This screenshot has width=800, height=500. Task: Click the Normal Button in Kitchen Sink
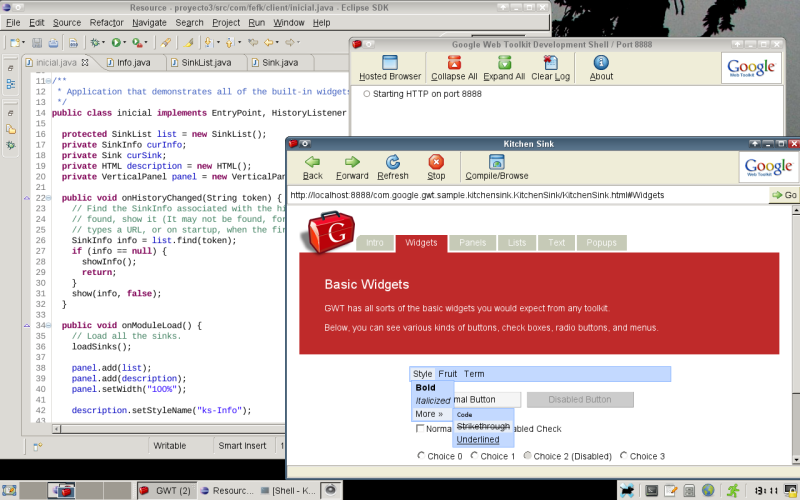[x=487, y=399]
